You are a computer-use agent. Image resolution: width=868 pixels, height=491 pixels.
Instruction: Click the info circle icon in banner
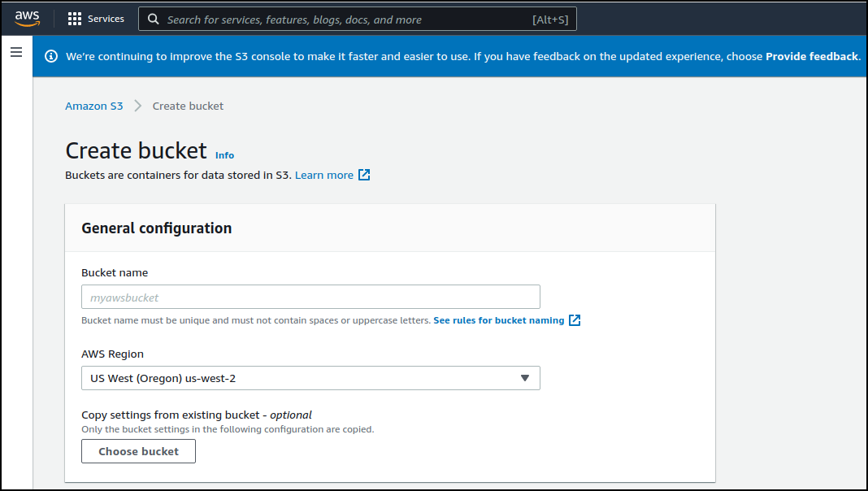click(51, 56)
